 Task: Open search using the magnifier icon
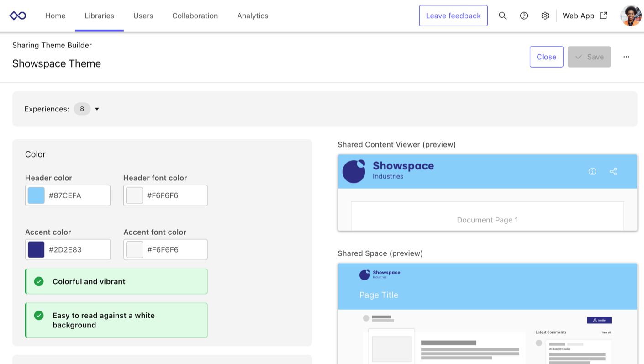tap(502, 16)
